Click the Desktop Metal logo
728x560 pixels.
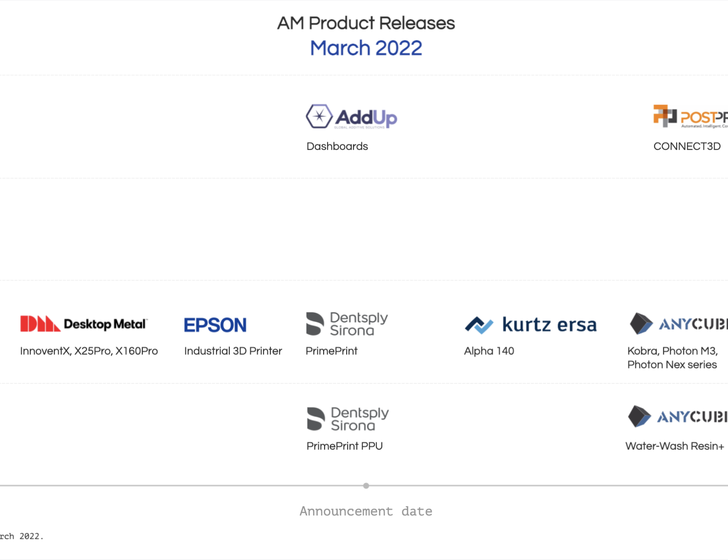point(84,323)
